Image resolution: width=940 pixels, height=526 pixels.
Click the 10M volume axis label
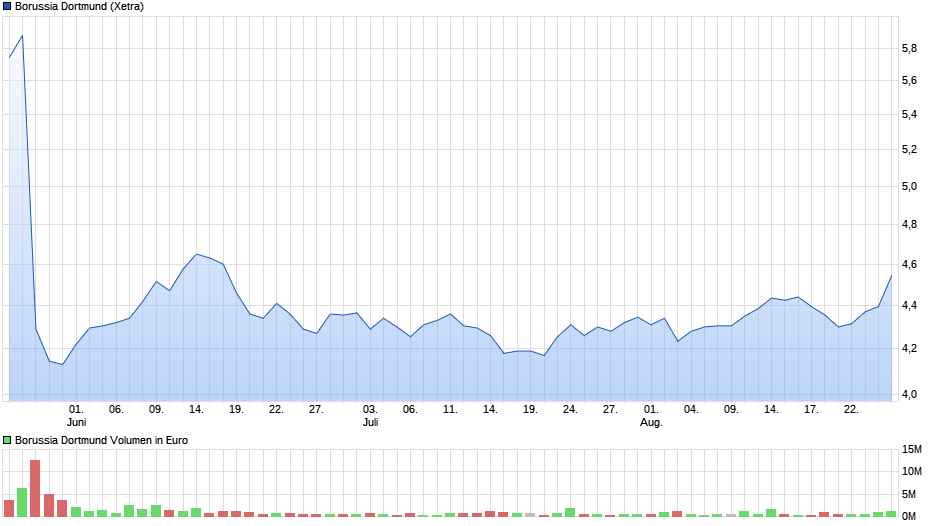pyautogui.click(x=912, y=471)
